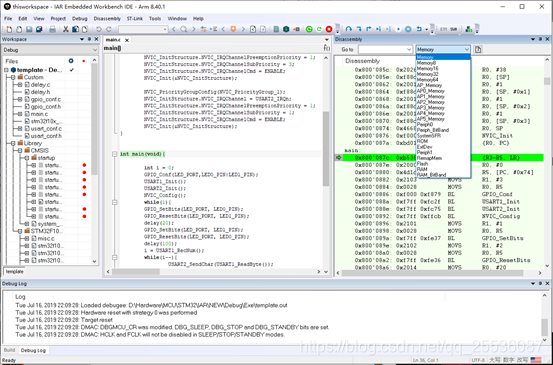The height and width of the screenshot is (365, 553).
Task: Collapse the int main(void) code fold
Action: (x=115, y=154)
